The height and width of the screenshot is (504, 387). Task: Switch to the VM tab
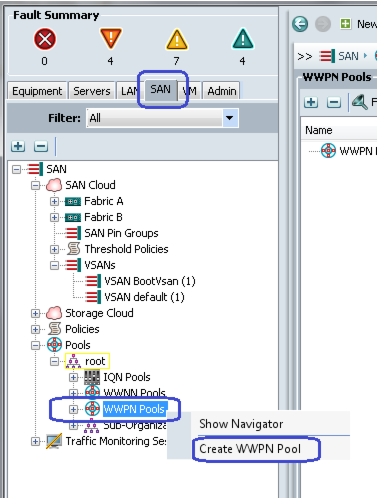pos(189,91)
